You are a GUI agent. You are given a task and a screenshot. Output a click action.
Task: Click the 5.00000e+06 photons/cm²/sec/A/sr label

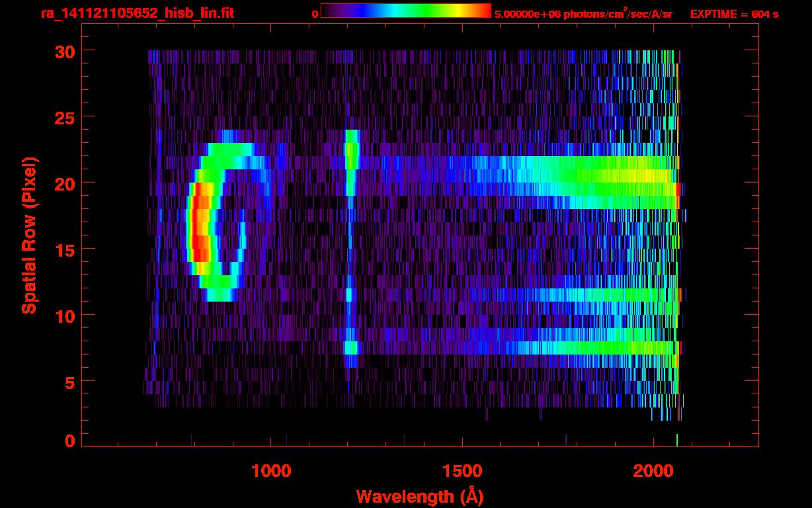(583, 13)
